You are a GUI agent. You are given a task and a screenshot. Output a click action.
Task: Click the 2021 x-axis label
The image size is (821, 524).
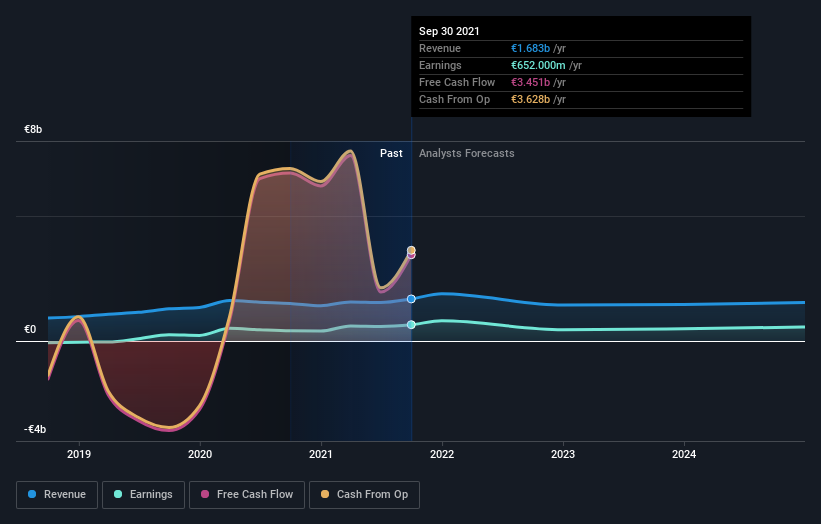321,454
